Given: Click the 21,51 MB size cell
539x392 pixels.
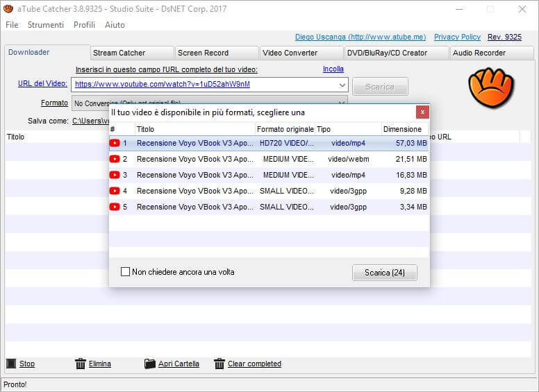Looking at the screenshot, I should pyautogui.click(x=411, y=159).
